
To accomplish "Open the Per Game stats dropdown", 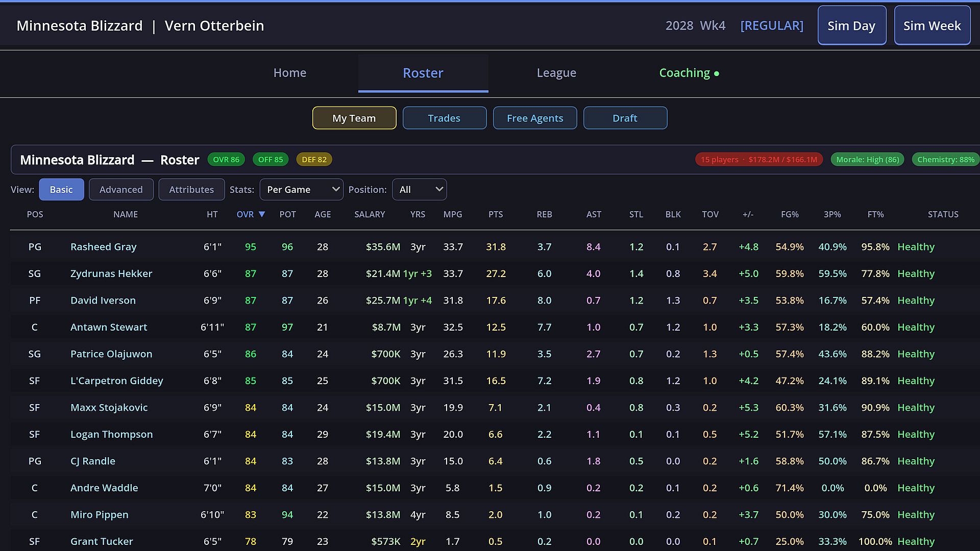I will point(302,190).
